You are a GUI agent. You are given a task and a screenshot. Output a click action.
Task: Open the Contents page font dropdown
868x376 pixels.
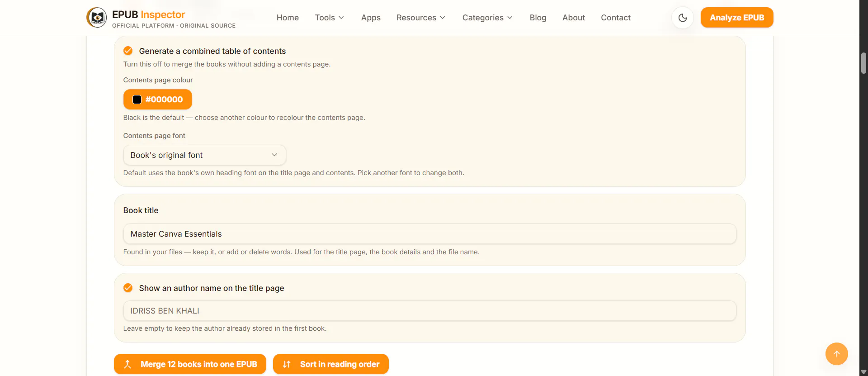click(204, 155)
